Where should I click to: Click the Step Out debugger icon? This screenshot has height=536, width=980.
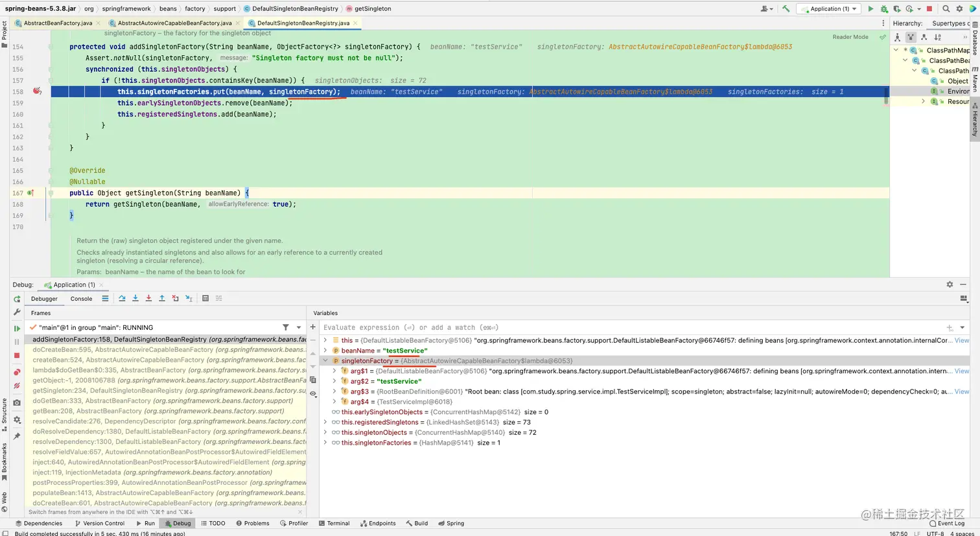pyautogui.click(x=162, y=298)
